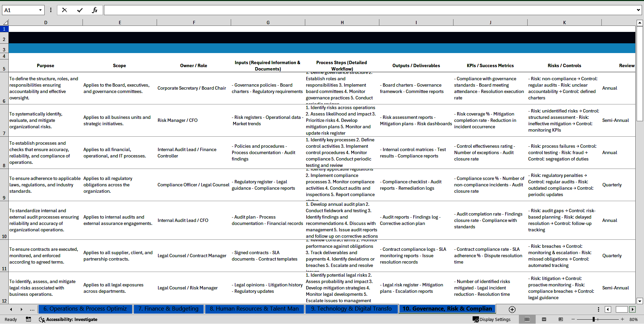Viewport: 644px width, 324px height.
Task: Switch to Normal view
Action: pyautogui.click(x=527, y=319)
